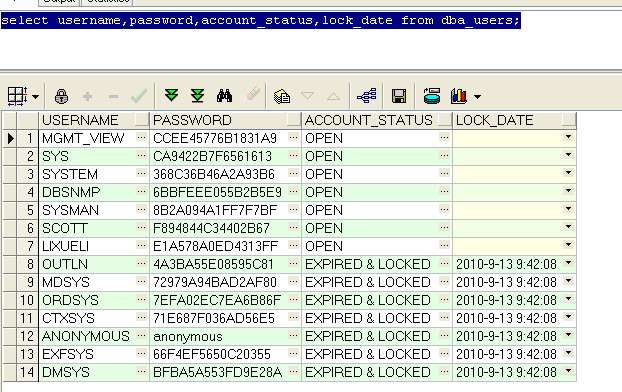The width and height of the screenshot is (622, 392).
Task: Open LOCK_DATE dropdown for OUTLN row
Action: (x=568, y=263)
